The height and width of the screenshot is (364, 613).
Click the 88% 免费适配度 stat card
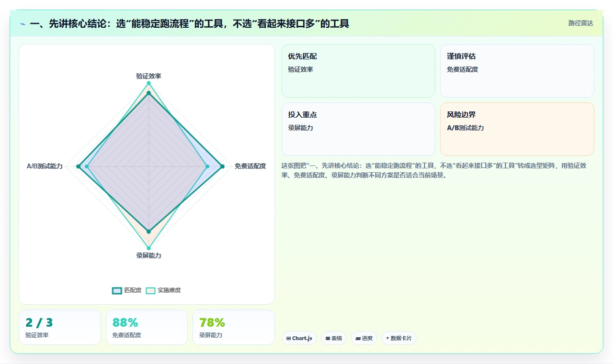147,327
